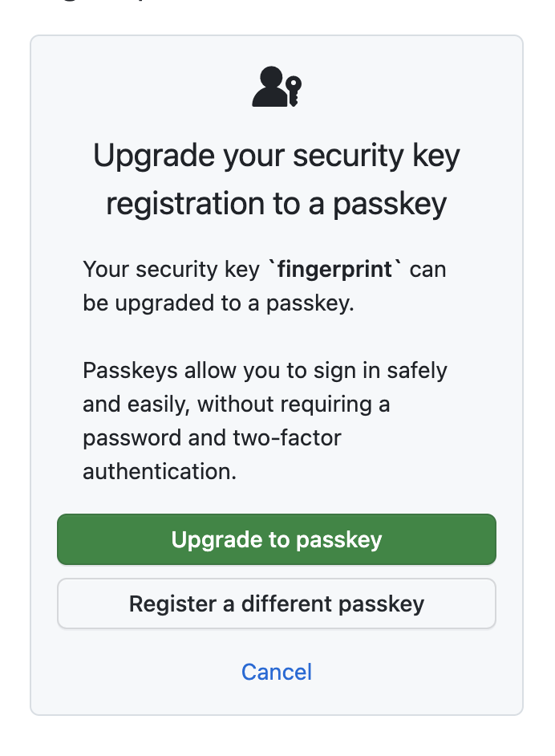Select the heading Upgrade your security key registration
This screenshot has width=555, height=756.
[277, 179]
